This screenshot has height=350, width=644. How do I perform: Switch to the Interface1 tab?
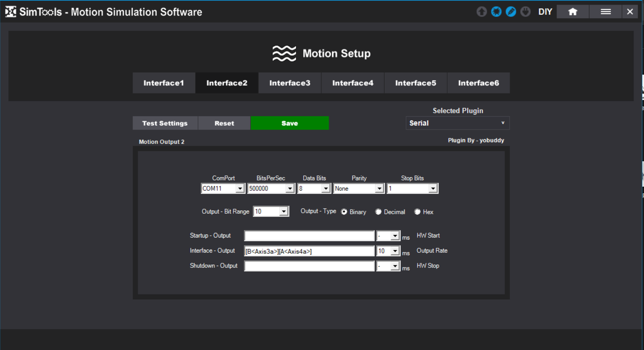[x=164, y=83]
